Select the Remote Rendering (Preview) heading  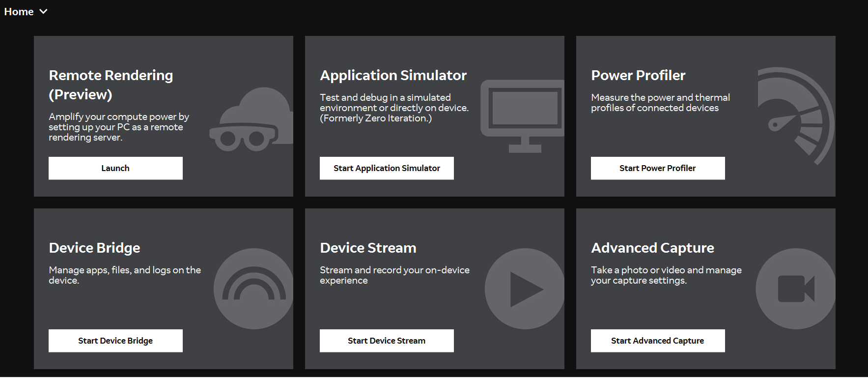[111, 85]
